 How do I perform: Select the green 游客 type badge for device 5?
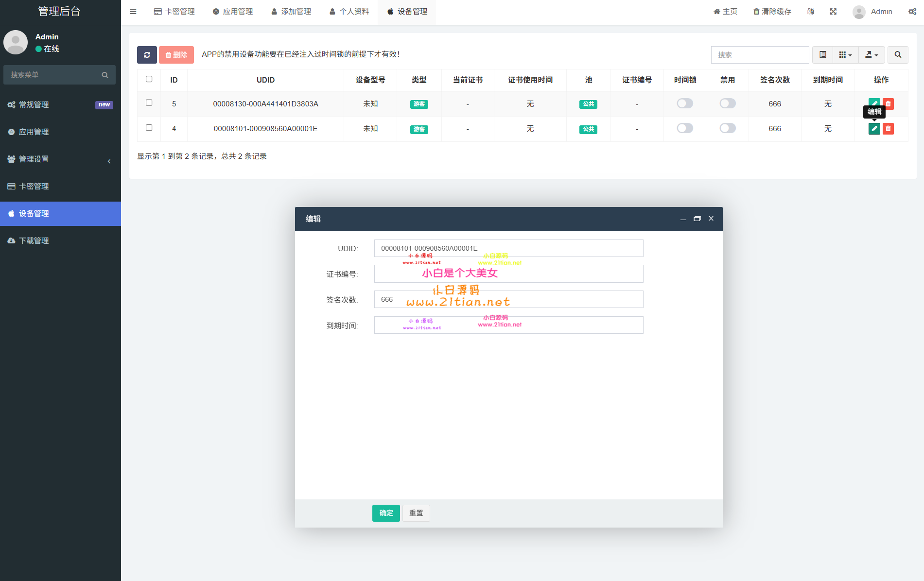[419, 103]
